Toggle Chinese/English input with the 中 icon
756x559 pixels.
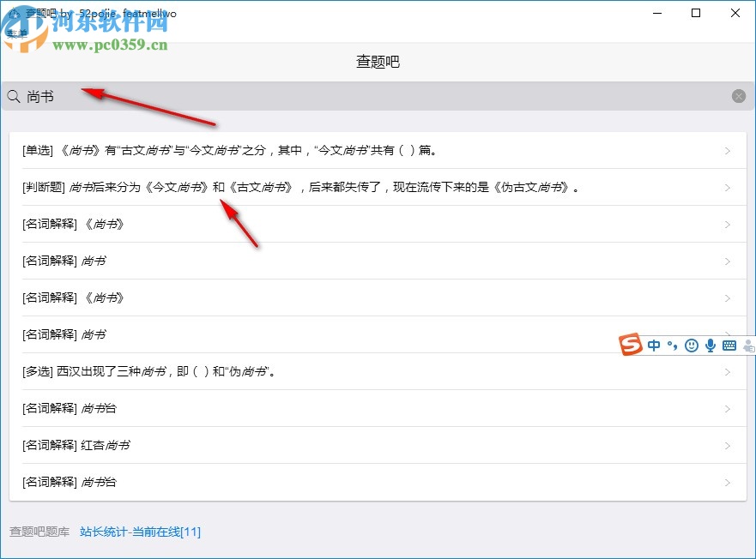point(653,346)
